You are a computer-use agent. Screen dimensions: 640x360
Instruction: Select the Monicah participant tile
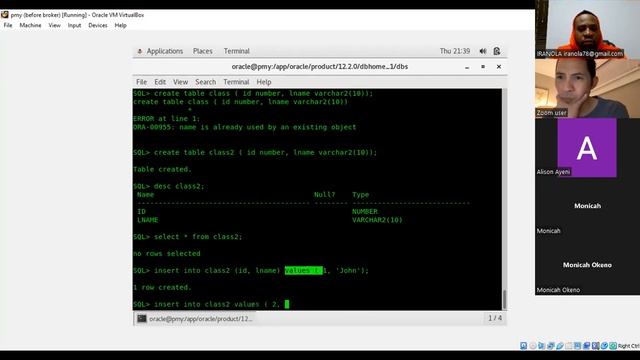587,207
